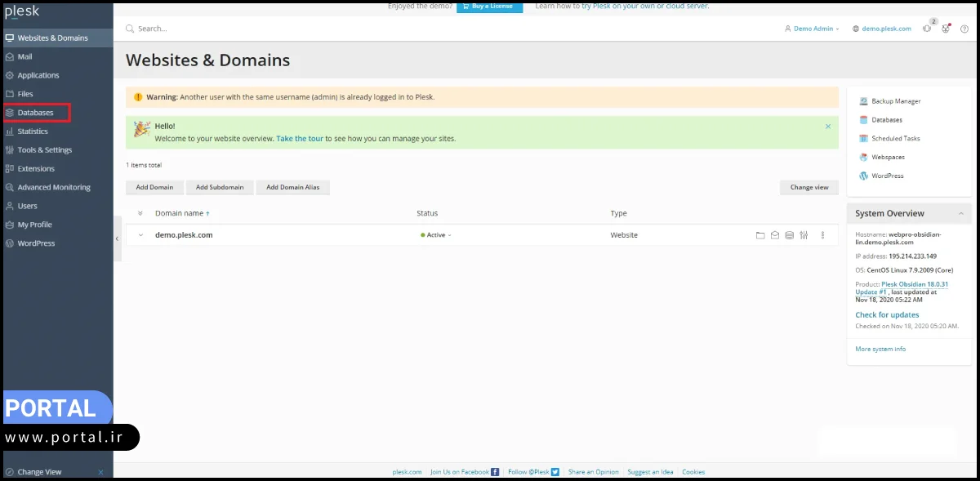The width and height of the screenshot is (980, 481).
Task: Collapse the left sidebar with arrow handle
Action: [117, 238]
